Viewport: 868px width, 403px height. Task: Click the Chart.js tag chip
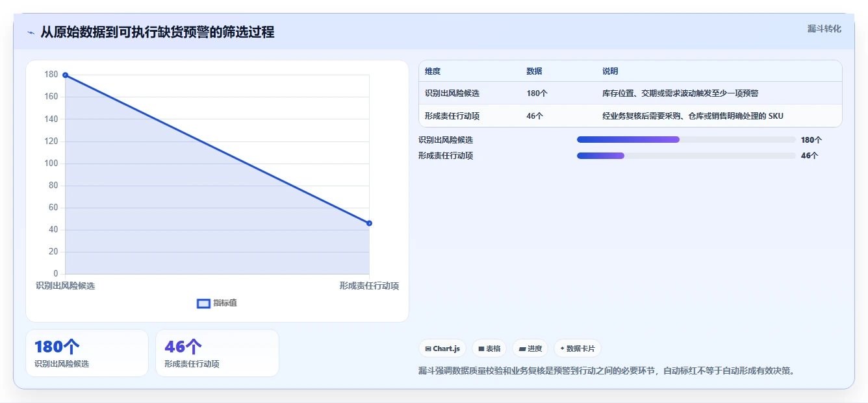pos(442,348)
